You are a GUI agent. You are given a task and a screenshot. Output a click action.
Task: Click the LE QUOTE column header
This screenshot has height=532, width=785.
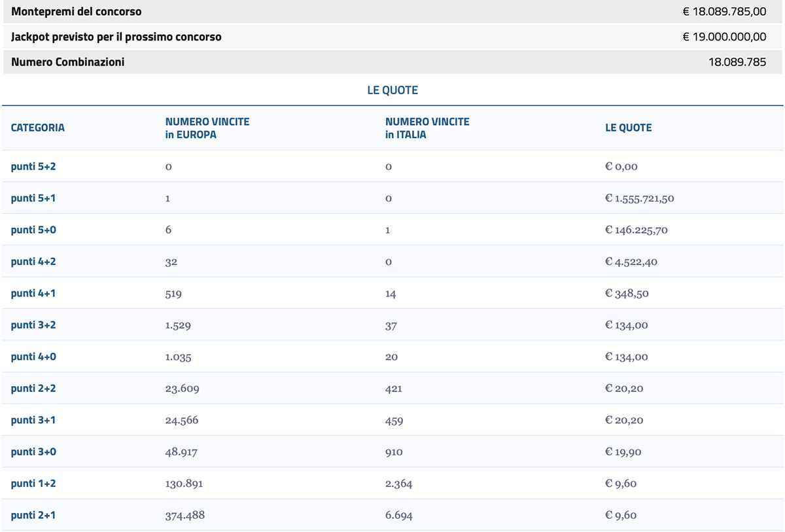(x=629, y=128)
